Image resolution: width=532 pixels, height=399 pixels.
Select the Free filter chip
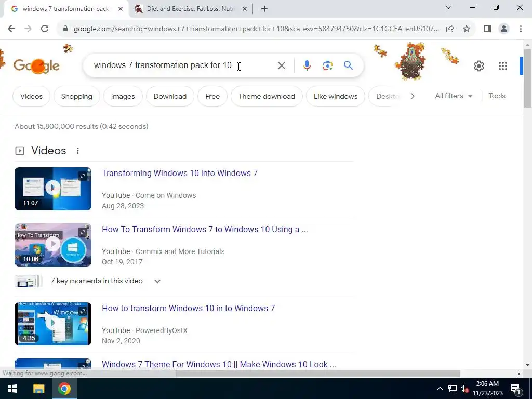coord(212,96)
